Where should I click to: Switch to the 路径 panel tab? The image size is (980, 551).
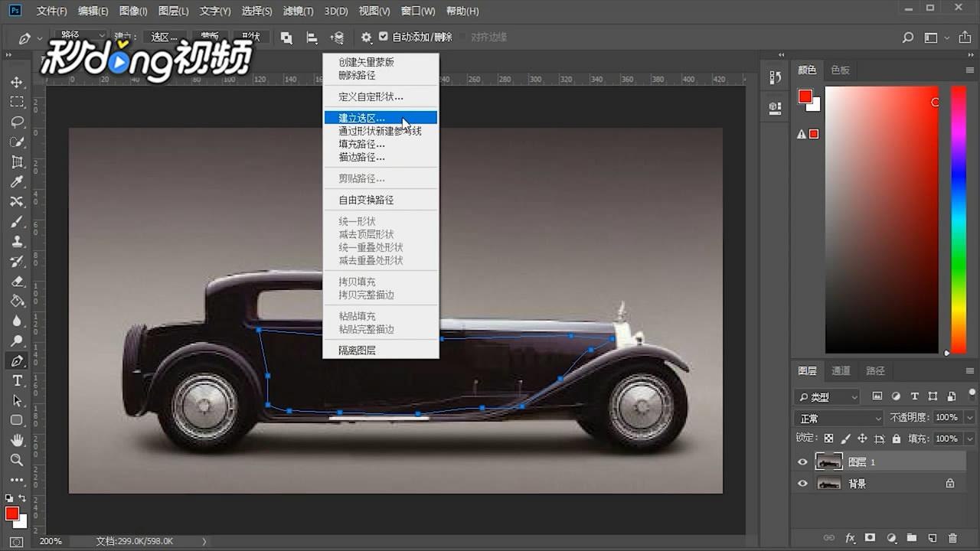(875, 370)
